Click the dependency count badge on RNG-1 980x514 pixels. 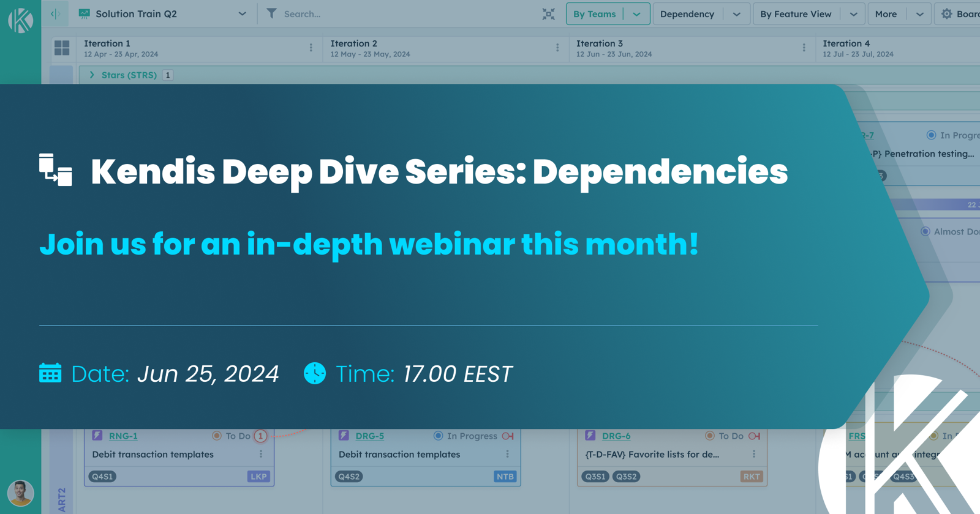[x=260, y=436]
